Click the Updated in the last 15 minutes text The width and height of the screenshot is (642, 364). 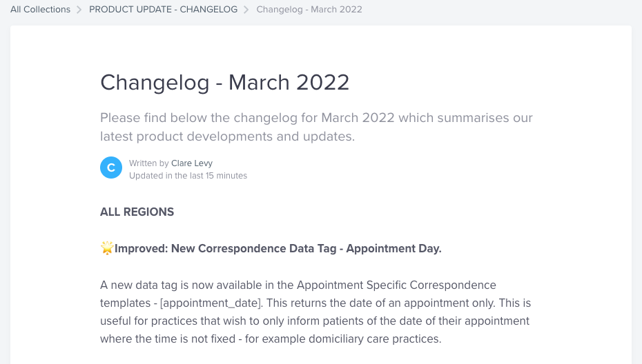coord(188,176)
